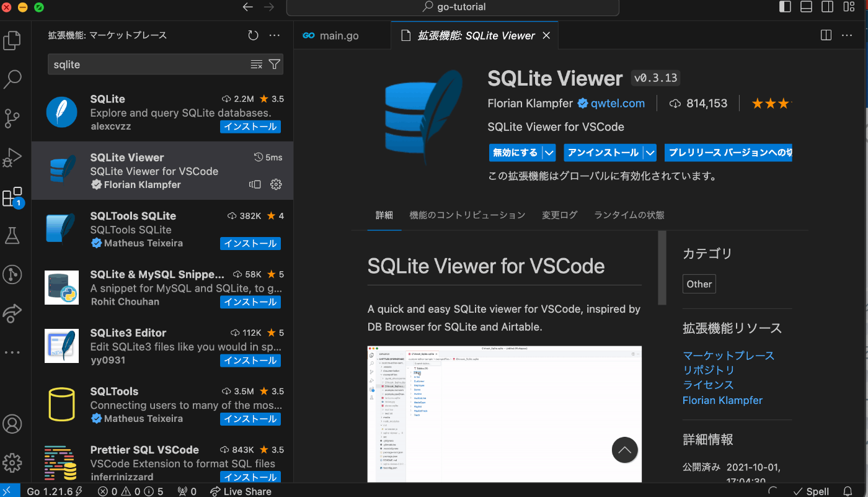Open the ライセンス license link
The height and width of the screenshot is (497, 868).
pos(709,385)
